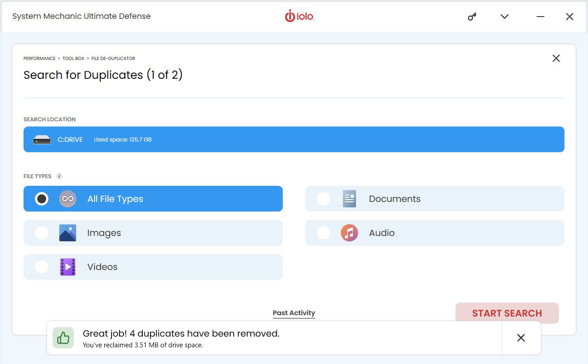Click 'You've reclaimed 3.51 MB of drive space.'
Screen dimensions: 588x364
point(143,345)
